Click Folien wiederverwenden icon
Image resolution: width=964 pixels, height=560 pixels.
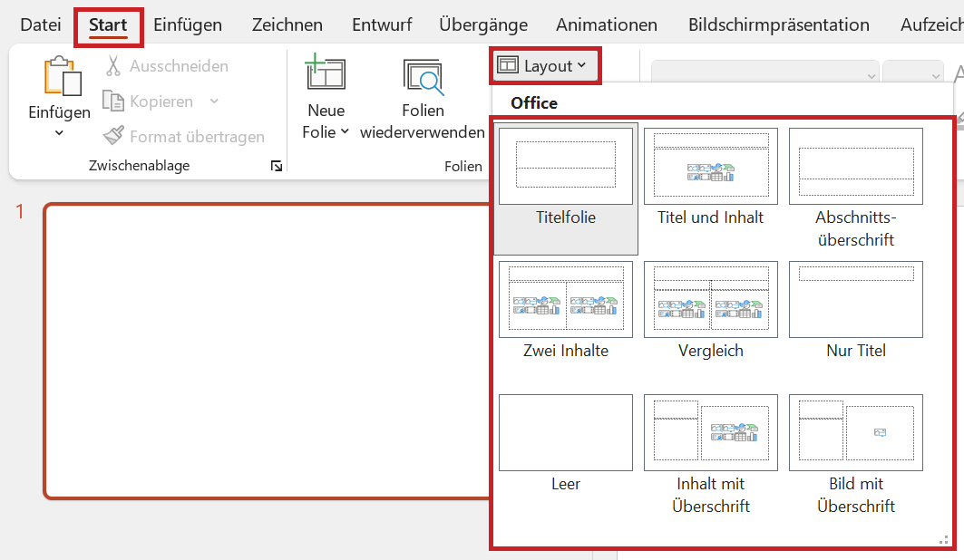[423, 77]
